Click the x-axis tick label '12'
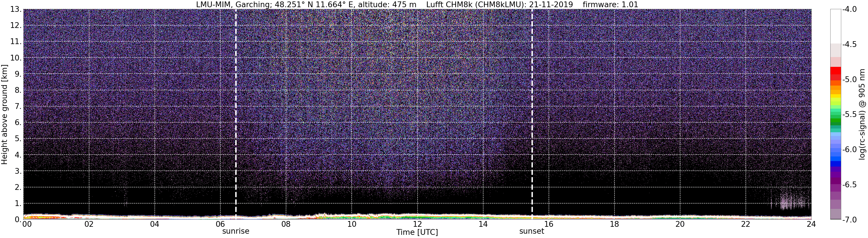 [x=417, y=224]
